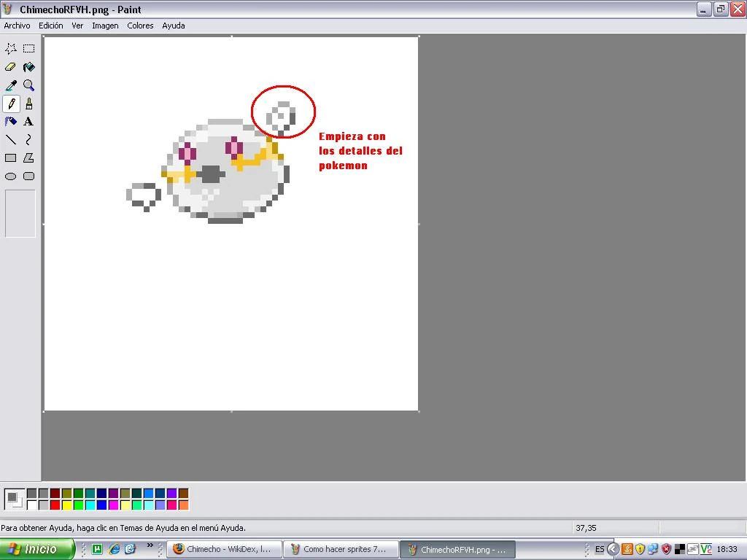Choose the Brush tool
747x560 pixels.
point(28,104)
